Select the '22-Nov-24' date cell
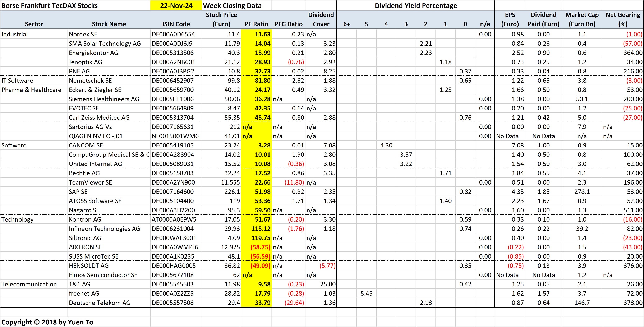644x327 pixels. pos(176,5)
